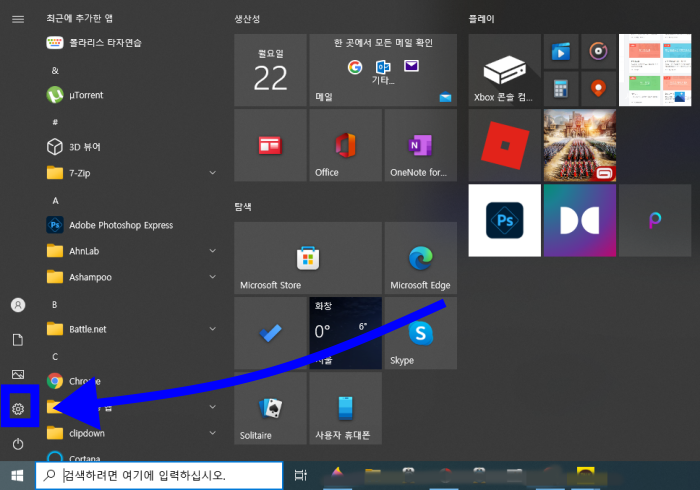This screenshot has height=490, width=700.
Task: Open the Maps small tile
Action: (x=598, y=89)
